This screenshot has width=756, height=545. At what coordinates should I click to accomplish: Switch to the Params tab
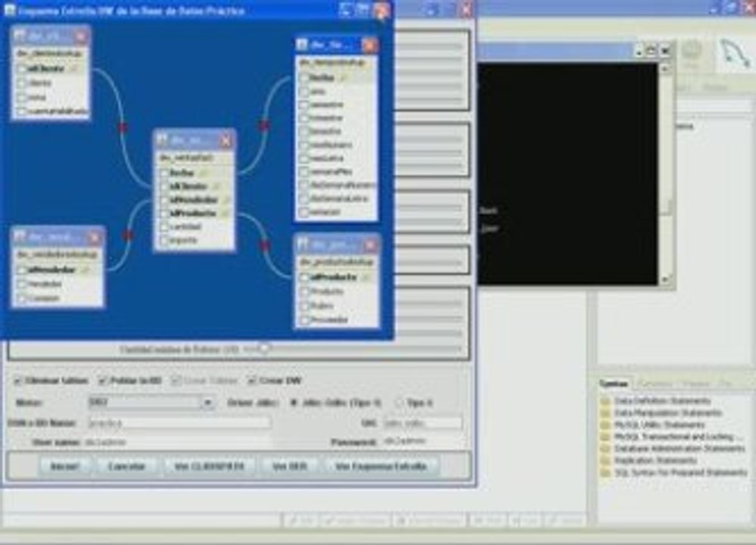(695, 384)
